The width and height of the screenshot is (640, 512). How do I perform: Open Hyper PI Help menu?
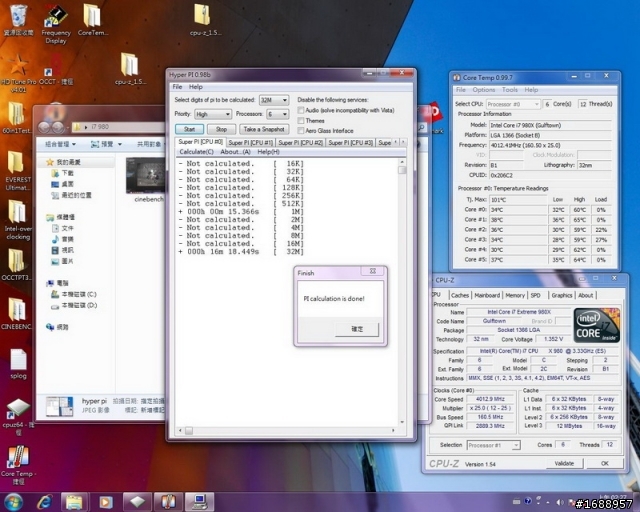[x=196, y=87]
